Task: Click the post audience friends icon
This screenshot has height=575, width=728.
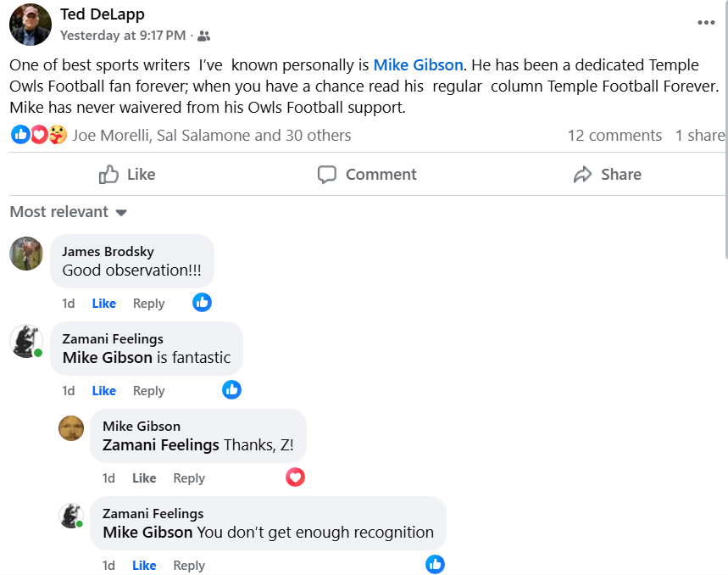Action: 204,36
